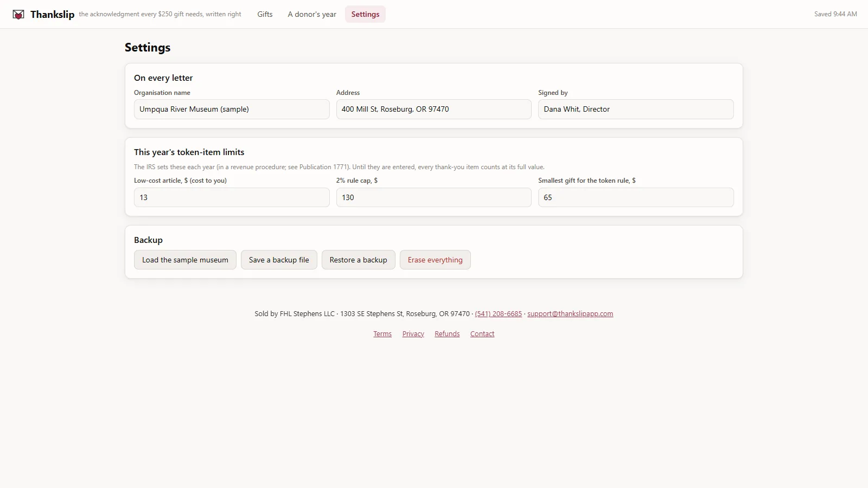Select the Settings tab

click(x=365, y=14)
